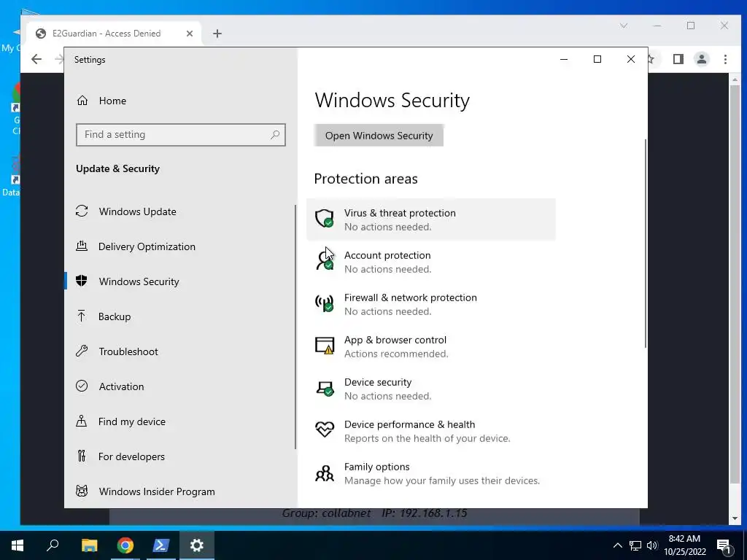
Task: Select Backup in the sidebar
Action: (115, 316)
